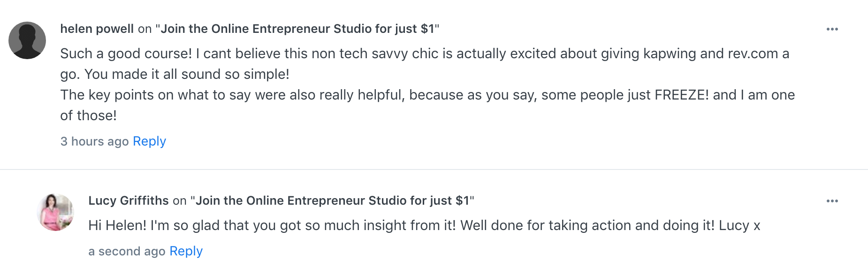Open the post title in Lucy Griffiths' reply

point(332,201)
